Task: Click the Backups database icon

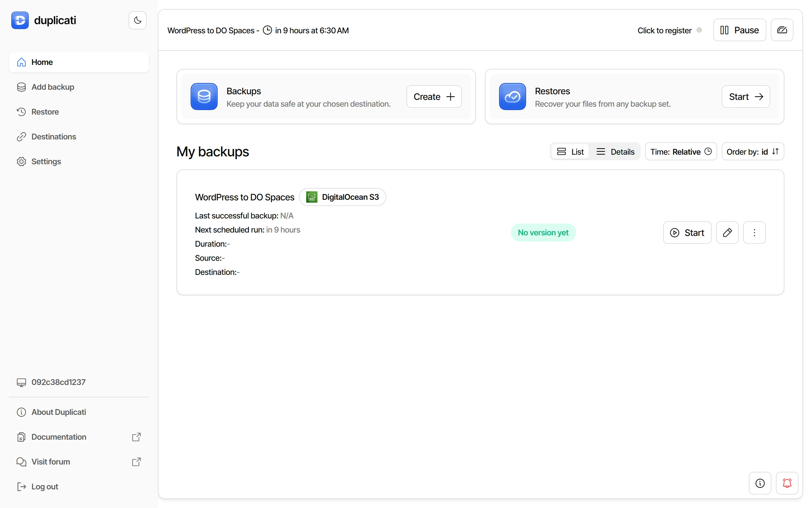Action: tap(204, 97)
